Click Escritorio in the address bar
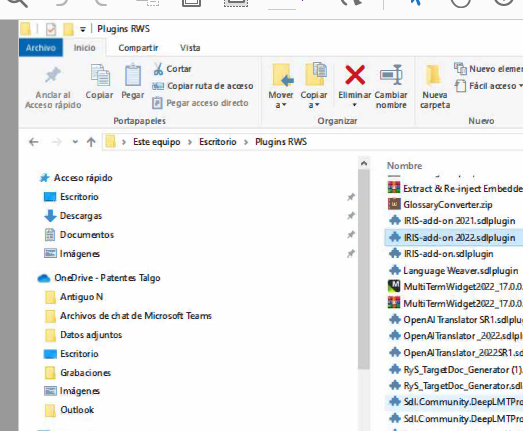 (217, 142)
